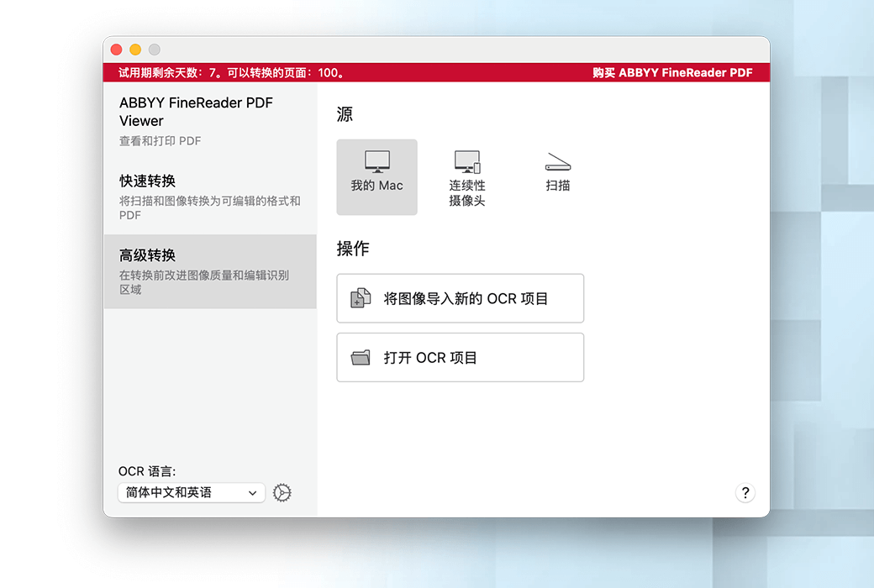
Task: Click the 查看和打印 PDF description text
Action: click(160, 141)
